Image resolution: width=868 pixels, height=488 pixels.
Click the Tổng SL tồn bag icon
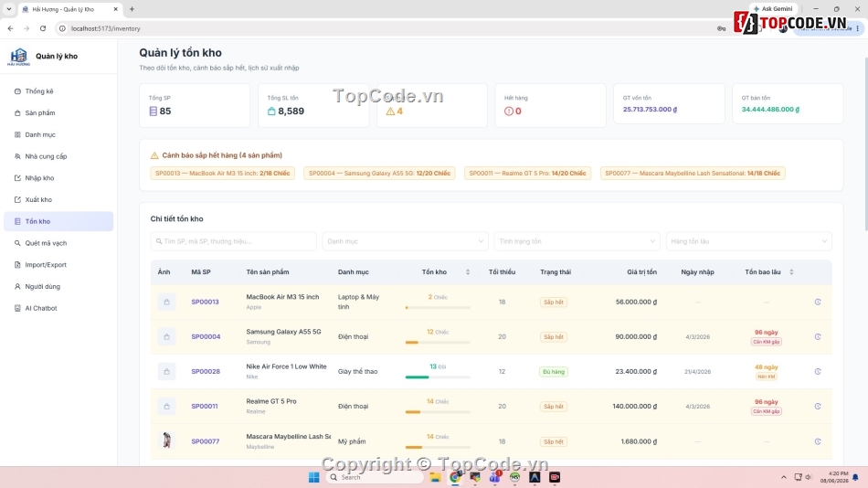coord(271,111)
